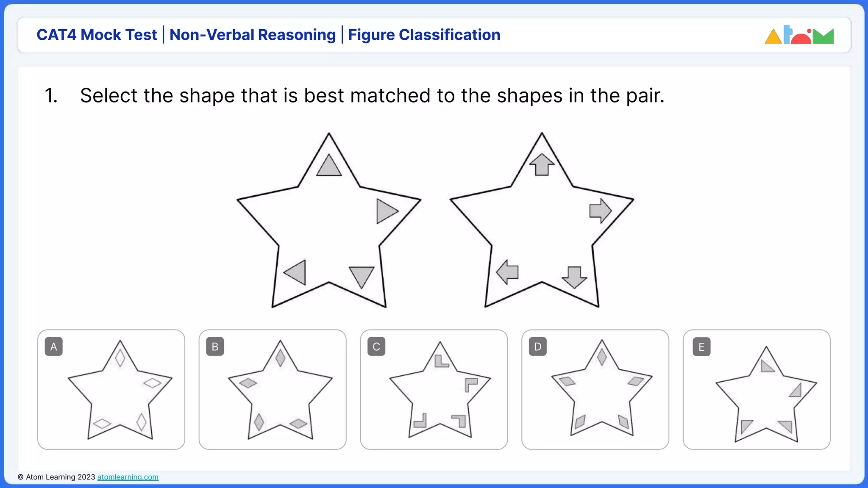Click the letter A label badge
Image resolution: width=868 pixels, height=488 pixels.
54,347
